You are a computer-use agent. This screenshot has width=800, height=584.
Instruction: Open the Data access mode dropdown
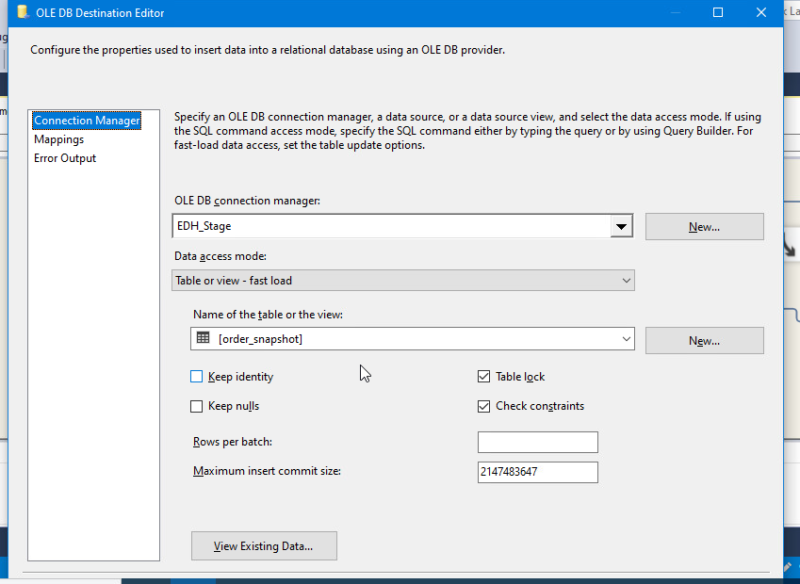628,280
